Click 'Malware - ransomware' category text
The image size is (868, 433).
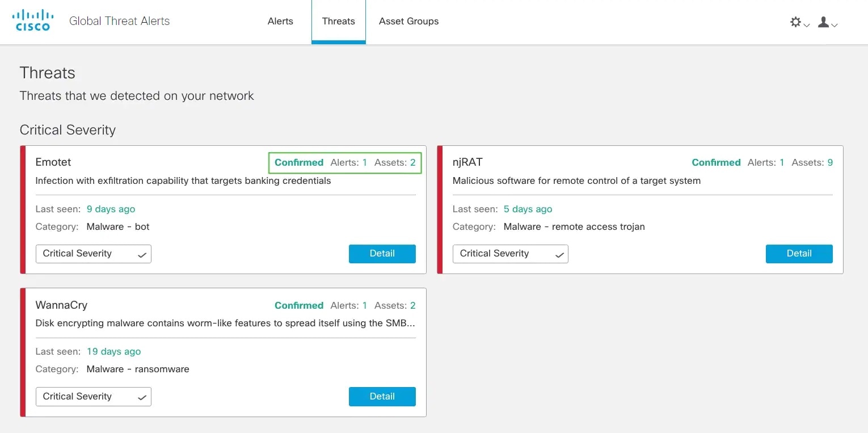[x=138, y=369]
